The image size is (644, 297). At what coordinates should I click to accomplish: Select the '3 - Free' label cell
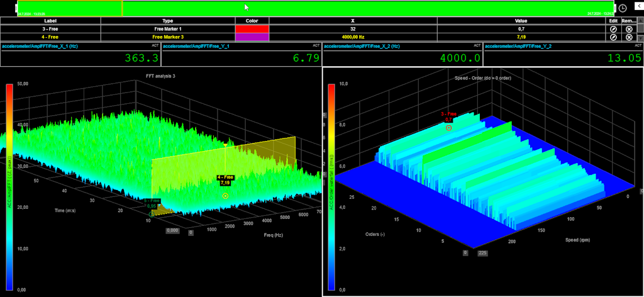tap(50, 29)
